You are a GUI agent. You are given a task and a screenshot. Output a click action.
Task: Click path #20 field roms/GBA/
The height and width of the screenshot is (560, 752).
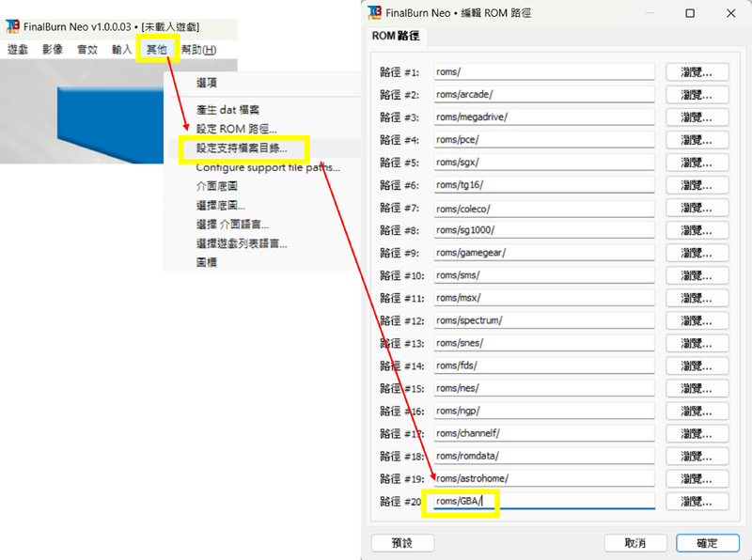(x=544, y=501)
